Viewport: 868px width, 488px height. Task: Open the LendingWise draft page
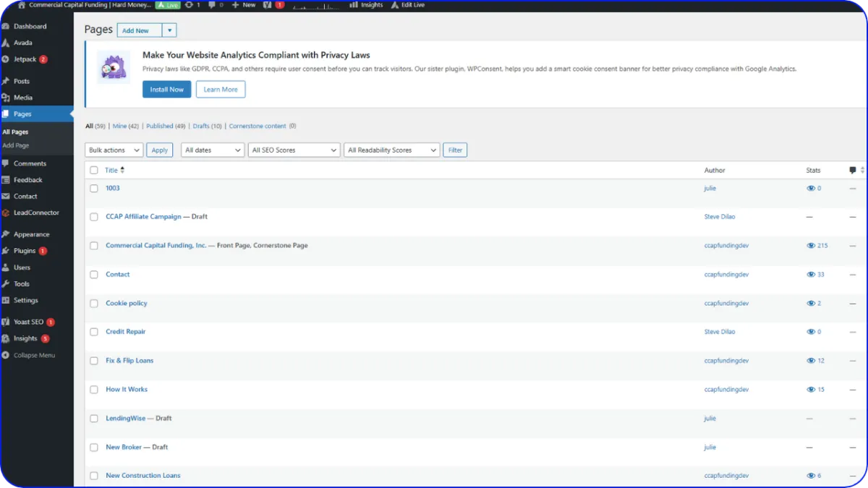point(126,418)
